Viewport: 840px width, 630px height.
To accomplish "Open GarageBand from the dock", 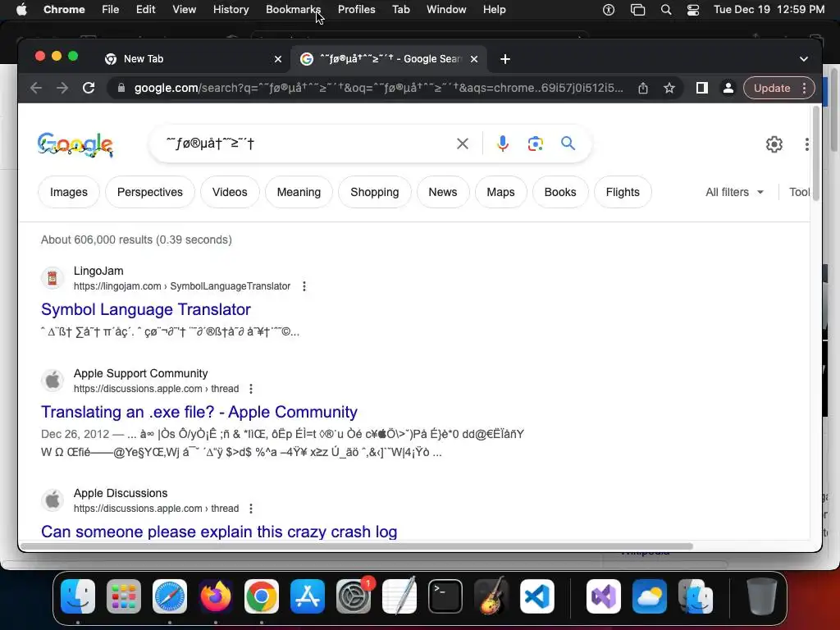I will 491,596.
